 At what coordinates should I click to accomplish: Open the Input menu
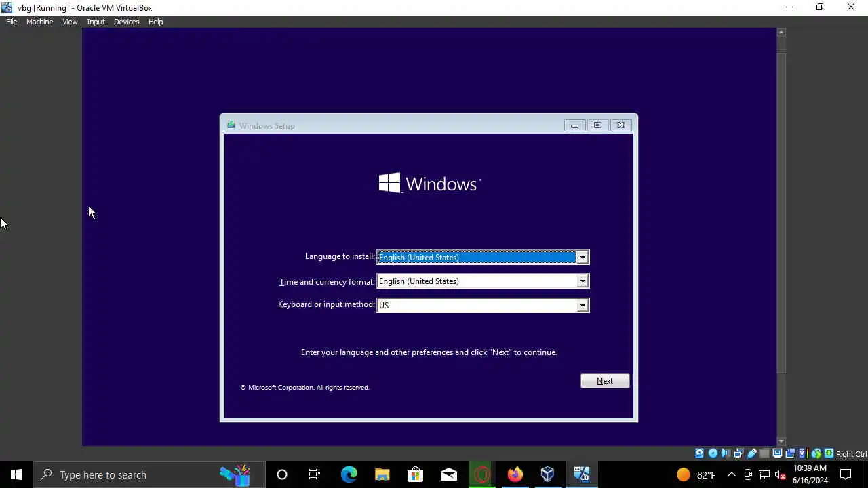click(x=96, y=22)
